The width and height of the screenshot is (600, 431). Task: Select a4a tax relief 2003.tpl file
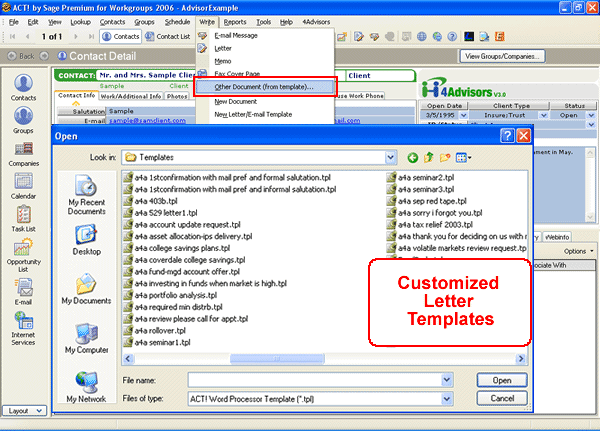430,225
